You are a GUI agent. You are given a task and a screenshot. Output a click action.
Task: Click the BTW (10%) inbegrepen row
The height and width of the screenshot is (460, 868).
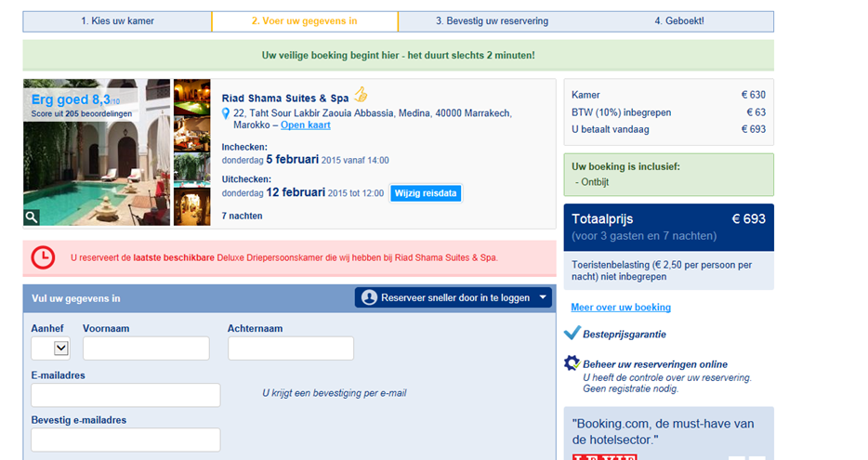669,112
